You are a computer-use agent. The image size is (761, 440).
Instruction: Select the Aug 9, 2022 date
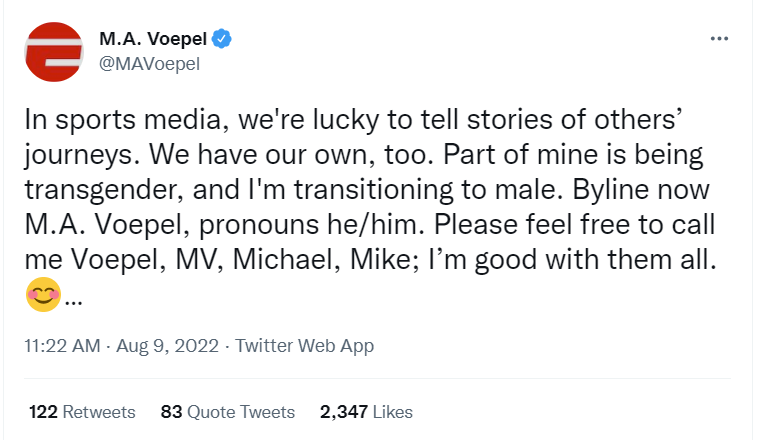click(x=167, y=346)
